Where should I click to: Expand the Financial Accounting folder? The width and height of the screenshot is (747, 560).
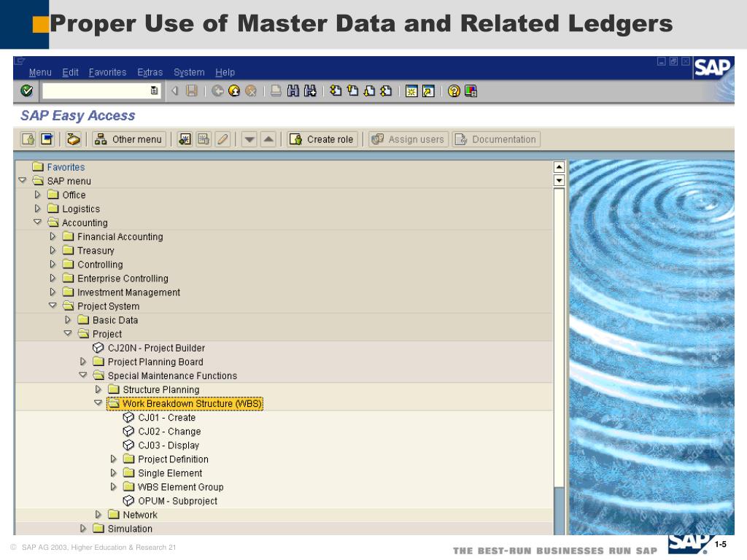(53, 236)
